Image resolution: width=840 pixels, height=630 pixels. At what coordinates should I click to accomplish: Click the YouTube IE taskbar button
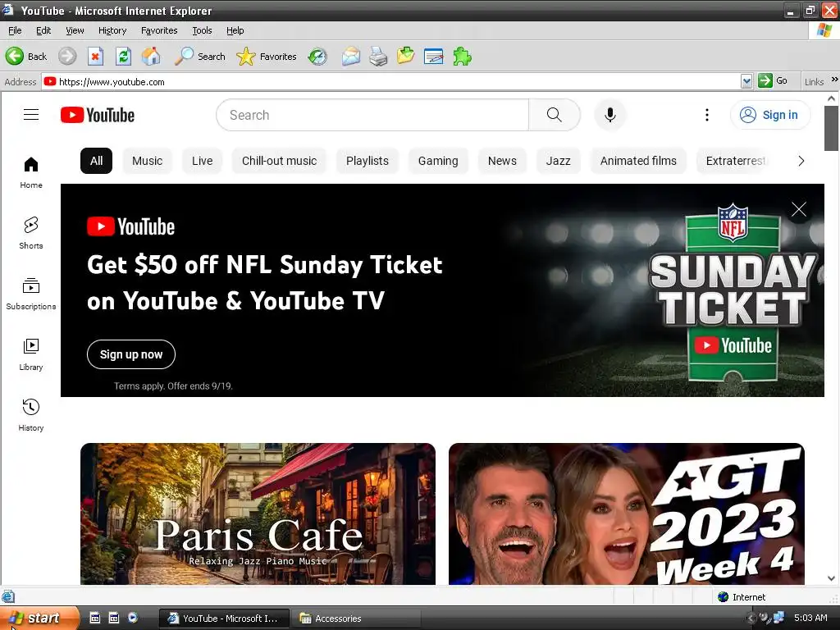pos(225,619)
